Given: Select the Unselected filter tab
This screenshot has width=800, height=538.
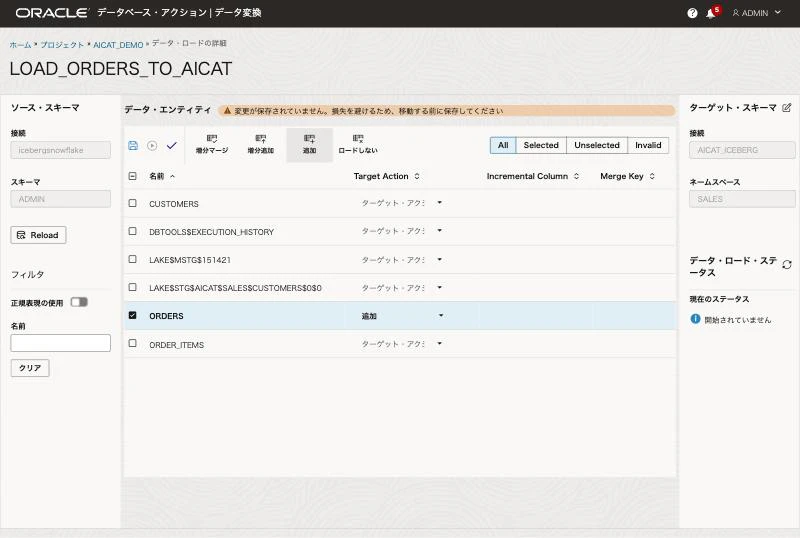Looking at the screenshot, I should click(597, 145).
